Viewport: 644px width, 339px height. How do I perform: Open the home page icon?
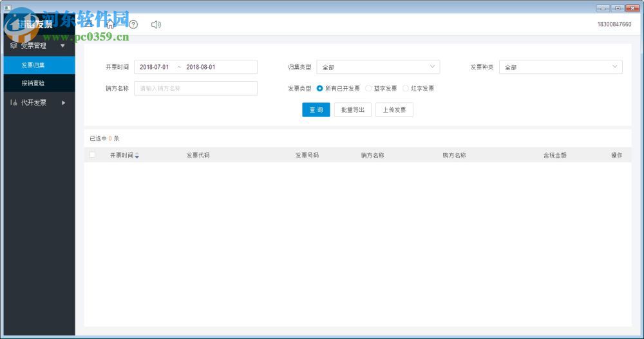point(110,24)
